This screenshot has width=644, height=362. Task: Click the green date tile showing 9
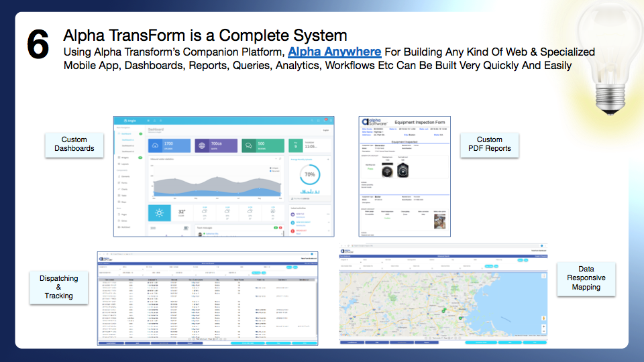[295, 145]
